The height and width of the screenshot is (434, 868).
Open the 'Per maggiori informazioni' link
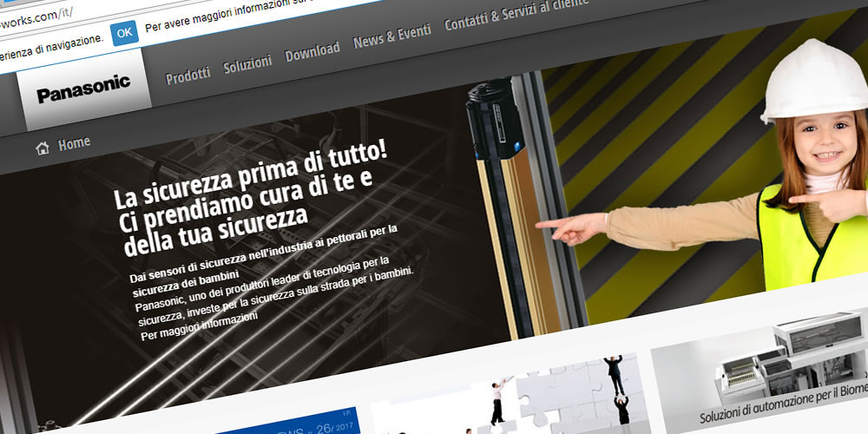200,326
